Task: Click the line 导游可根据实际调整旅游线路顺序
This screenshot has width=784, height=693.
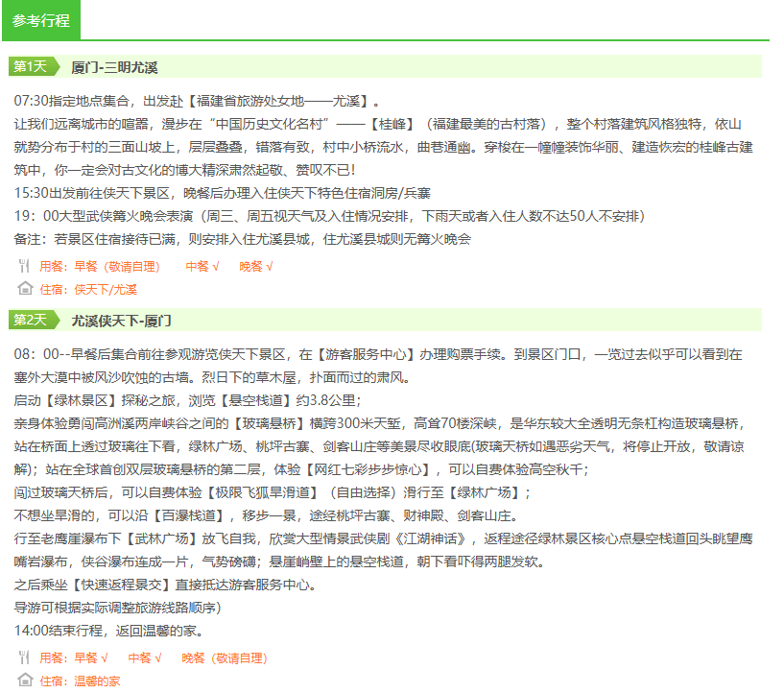Action: [117, 608]
